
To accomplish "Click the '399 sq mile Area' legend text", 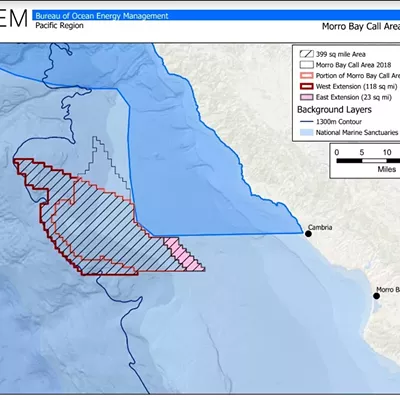I will pyautogui.click(x=341, y=54).
